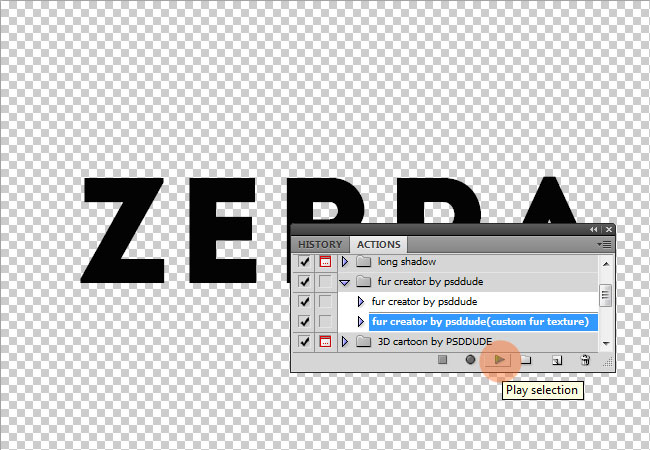
Task: Toggle checkmark for first fur creator action
Action: (x=304, y=302)
